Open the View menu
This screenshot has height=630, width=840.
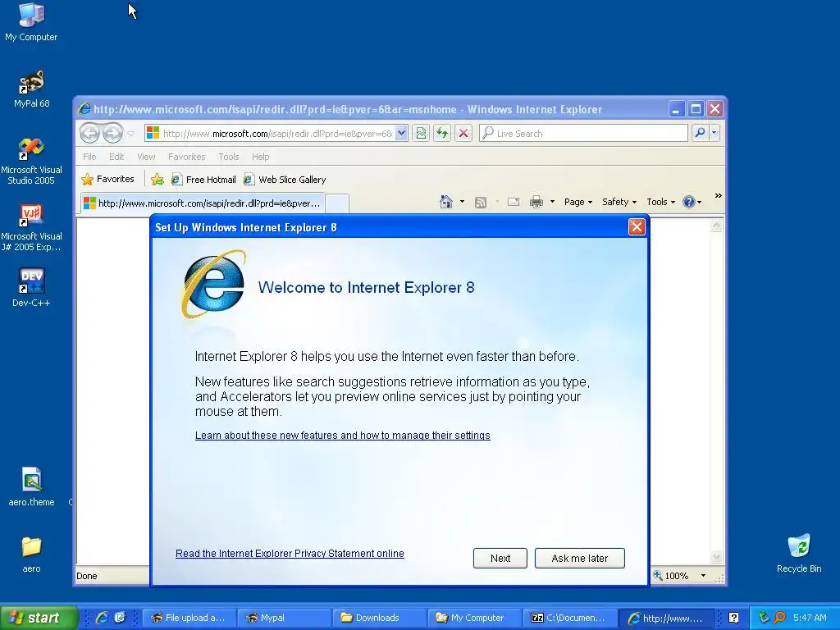coord(146,157)
